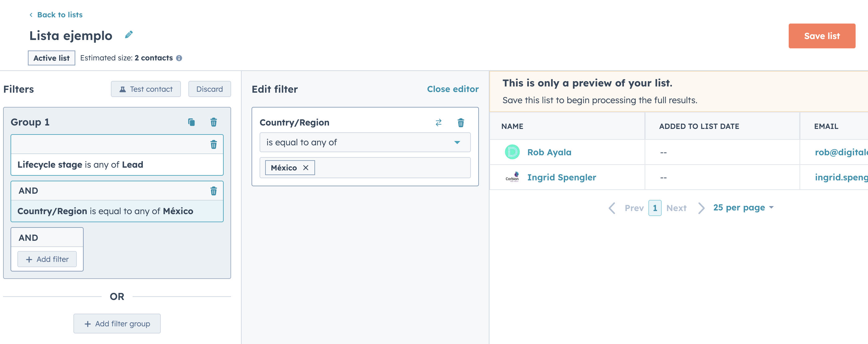
Task: Open Ingrid Spengler contact link
Action: click(561, 177)
